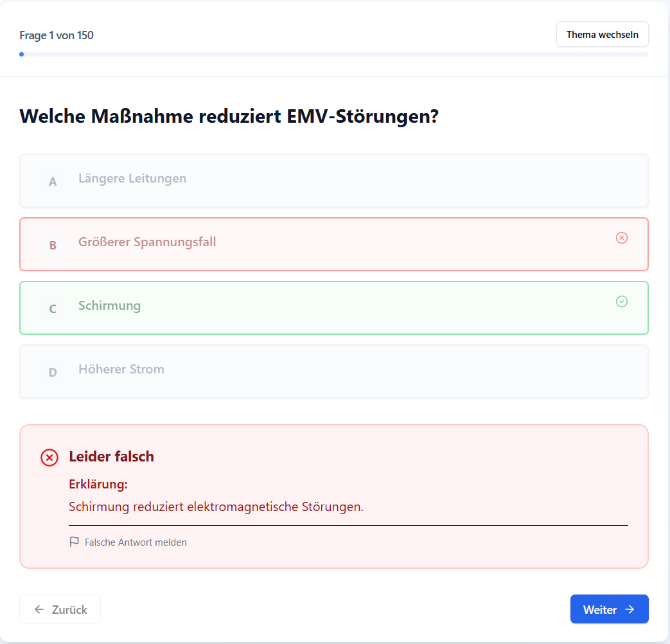The height and width of the screenshot is (644, 670).
Task: Click the quiz progress bar
Action: pyautogui.click(x=334, y=54)
